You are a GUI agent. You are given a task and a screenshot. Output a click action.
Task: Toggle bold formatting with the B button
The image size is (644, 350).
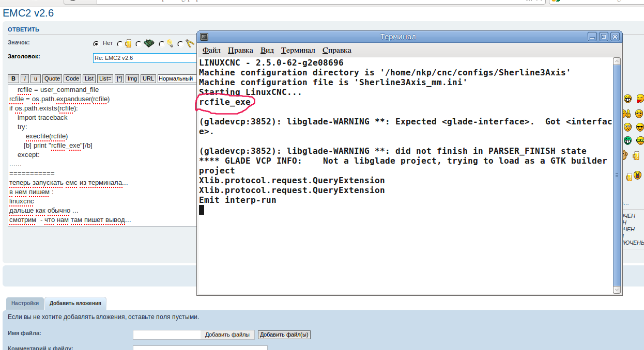pyautogui.click(x=14, y=78)
